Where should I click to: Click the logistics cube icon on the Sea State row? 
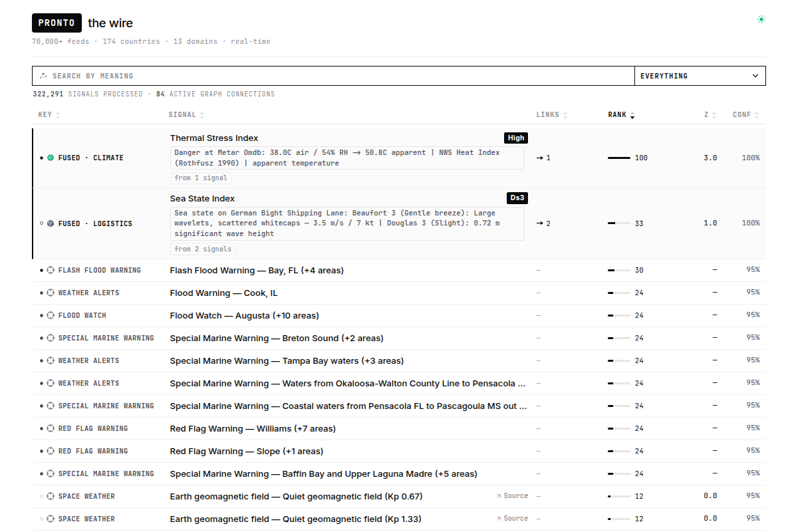(x=51, y=223)
